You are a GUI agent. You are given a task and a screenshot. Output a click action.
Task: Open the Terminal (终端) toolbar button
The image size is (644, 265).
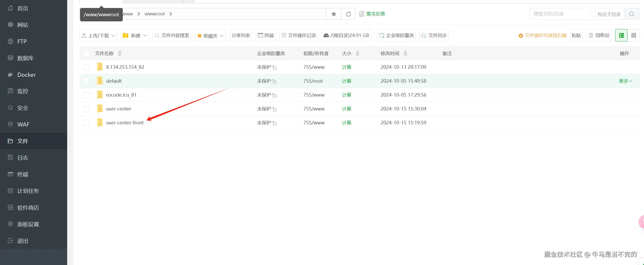(266, 35)
